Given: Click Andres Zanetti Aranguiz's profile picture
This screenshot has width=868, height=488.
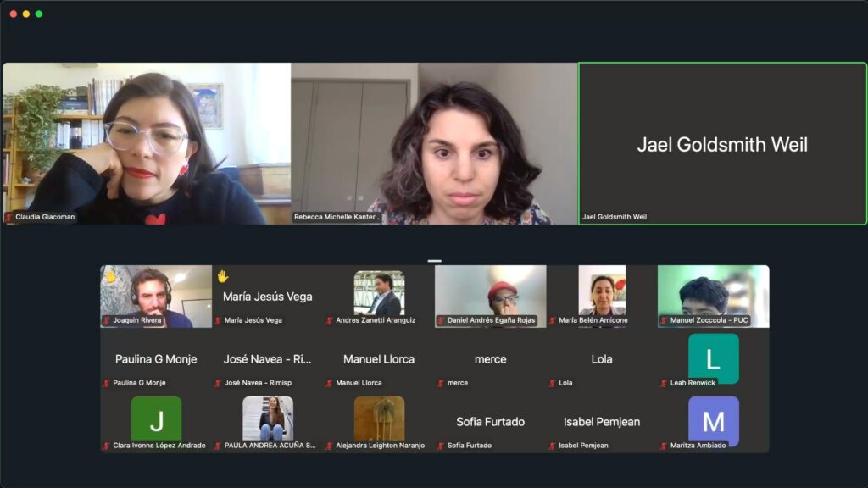Looking at the screenshot, I should [379, 292].
